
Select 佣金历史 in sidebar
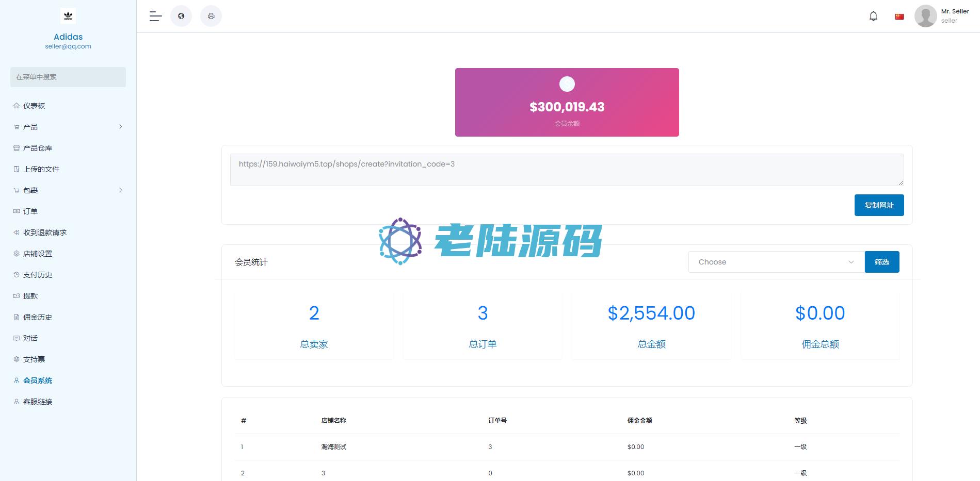pos(38,317)
